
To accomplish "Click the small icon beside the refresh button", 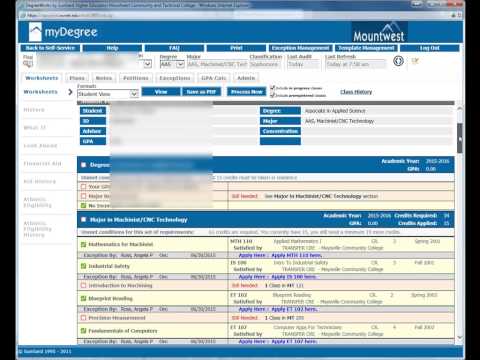I will point(415,61).
